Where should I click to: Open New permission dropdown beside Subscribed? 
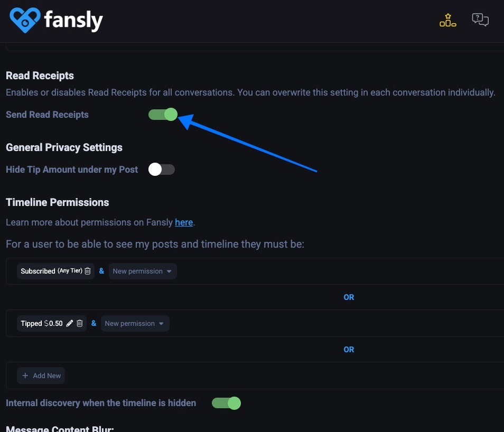pos(143,271)
